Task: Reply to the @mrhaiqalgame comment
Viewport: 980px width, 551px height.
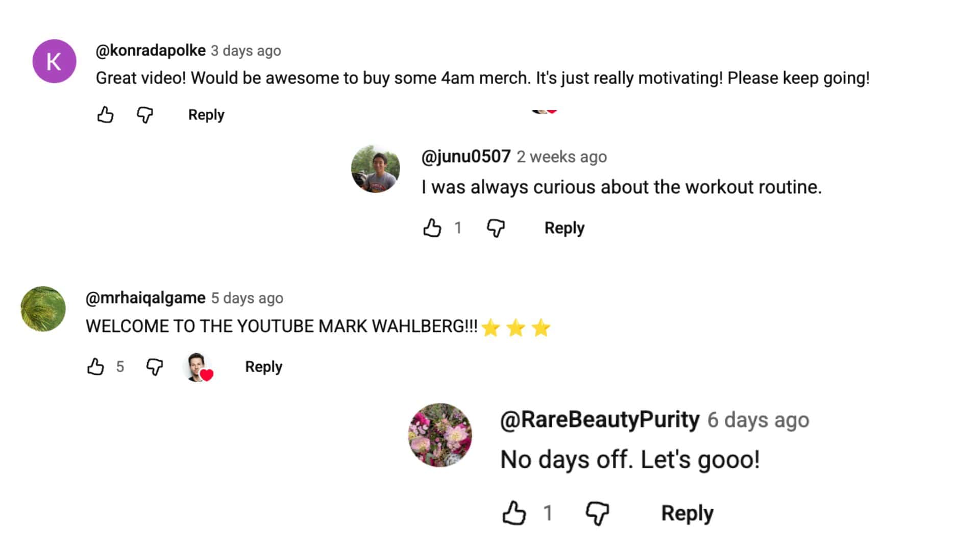Action: click(x=263, y=367)
